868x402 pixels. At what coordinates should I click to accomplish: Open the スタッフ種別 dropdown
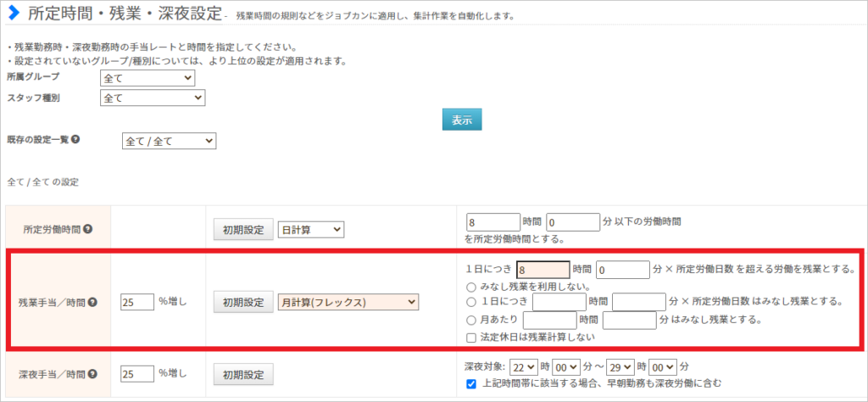tap(153, 98)
